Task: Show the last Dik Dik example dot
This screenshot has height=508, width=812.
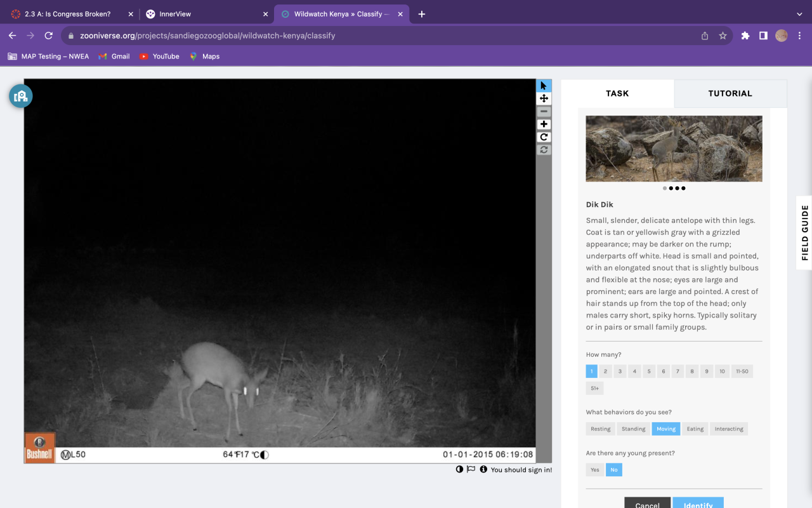Action: (683, 188)
